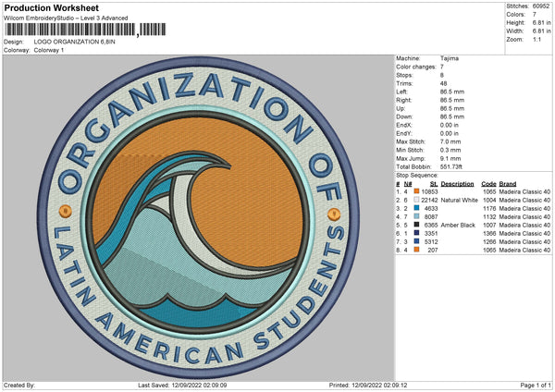This screenshot has width=555, height=392.
Task: Click the 'Brand' column header
Action: (x=508, y=184)
